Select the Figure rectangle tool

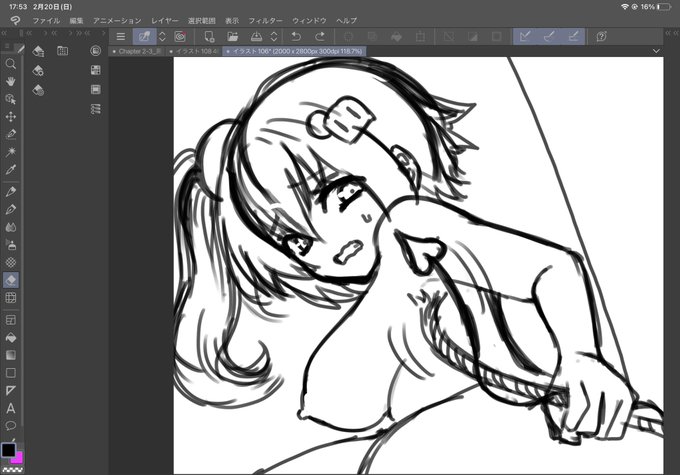tap(11, 373)
